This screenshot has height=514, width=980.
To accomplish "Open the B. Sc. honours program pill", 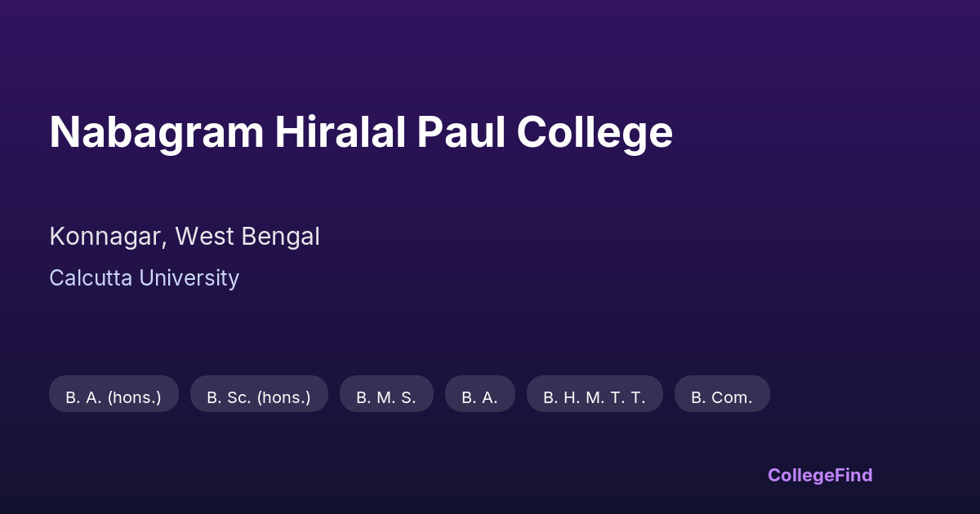I will coord(259,394).
